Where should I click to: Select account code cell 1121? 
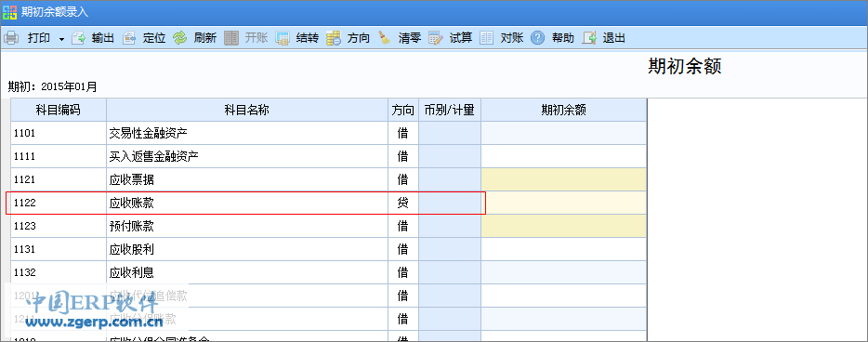tap(59, 179)
